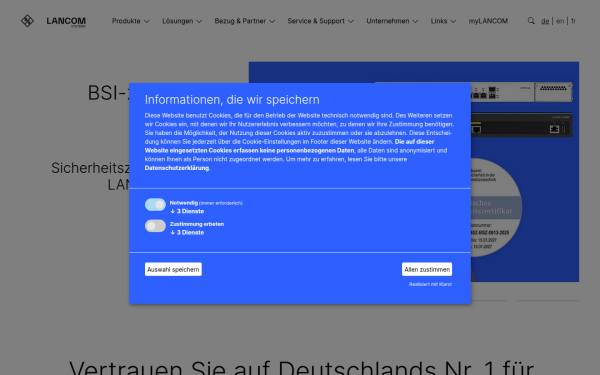Open the search magnifier icon
Image resolution: width=600 pixels, height=375 pixels.
point(531,21)
